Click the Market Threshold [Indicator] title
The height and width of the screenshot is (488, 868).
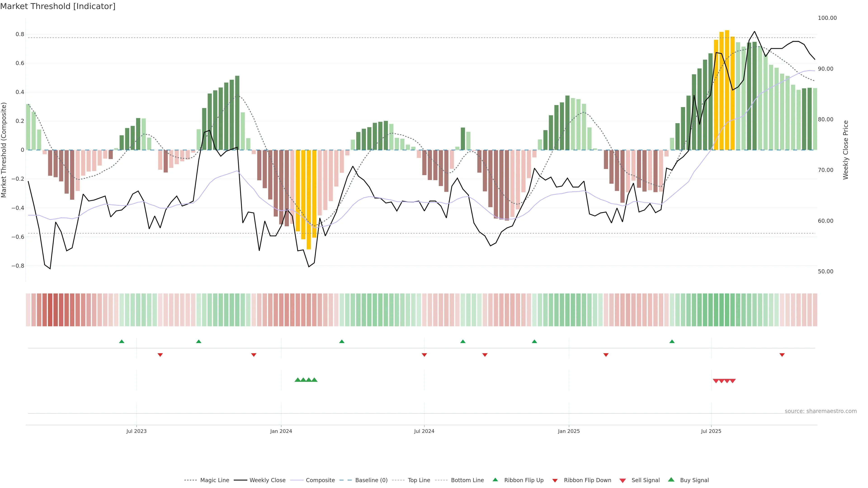[x=58, y=6]
